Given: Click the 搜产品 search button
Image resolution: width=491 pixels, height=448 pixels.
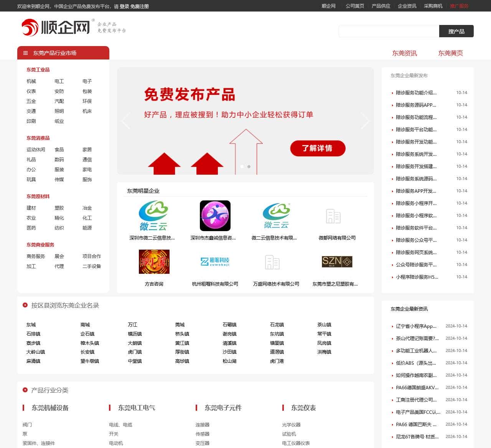Looking at the screenshot, I should pyautogui.click(x=456, y=31).
